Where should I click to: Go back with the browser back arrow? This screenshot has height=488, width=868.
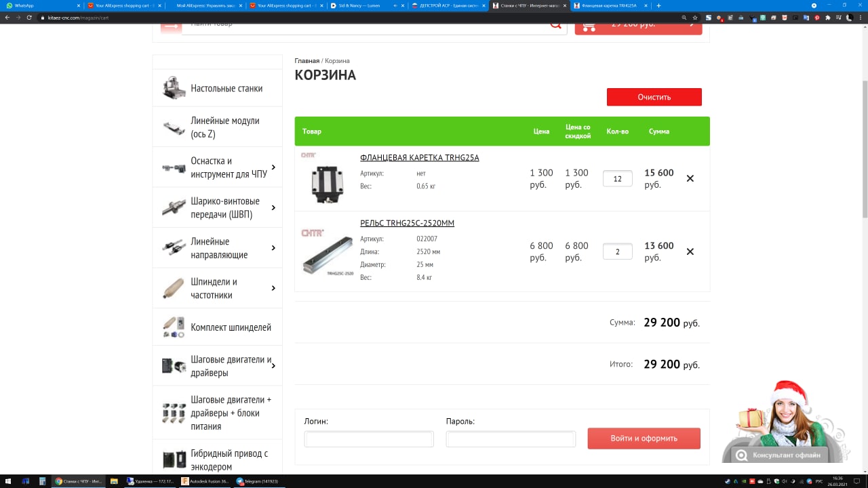click(x=7, y=18)
